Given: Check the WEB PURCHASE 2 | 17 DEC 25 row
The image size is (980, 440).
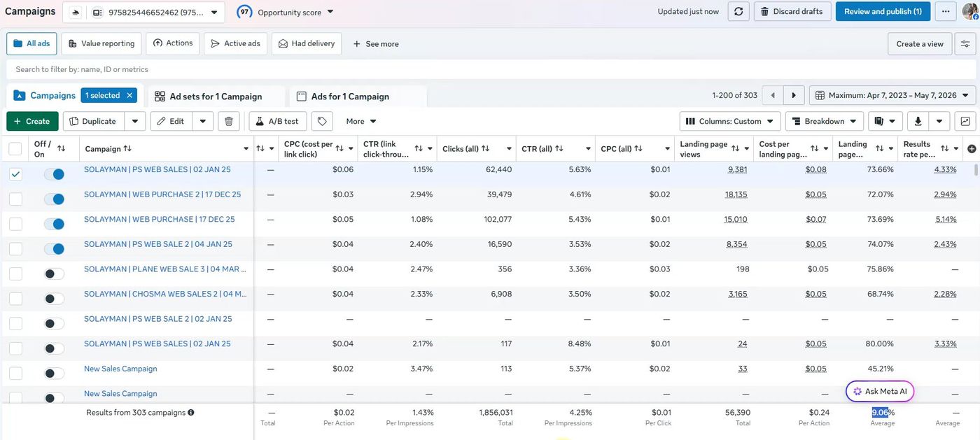Looking at the screenshot, I should click(15, 199).
